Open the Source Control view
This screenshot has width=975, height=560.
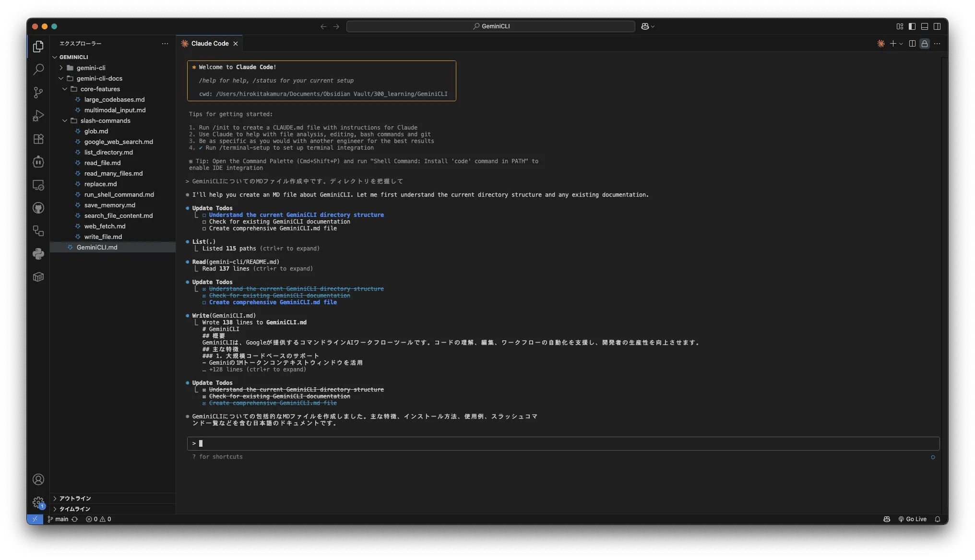pyautogui.click(x=38, y=93)
